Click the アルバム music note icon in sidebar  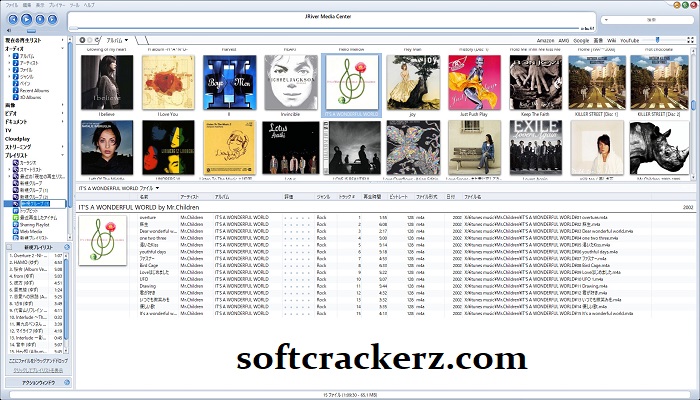pos(16,56)
